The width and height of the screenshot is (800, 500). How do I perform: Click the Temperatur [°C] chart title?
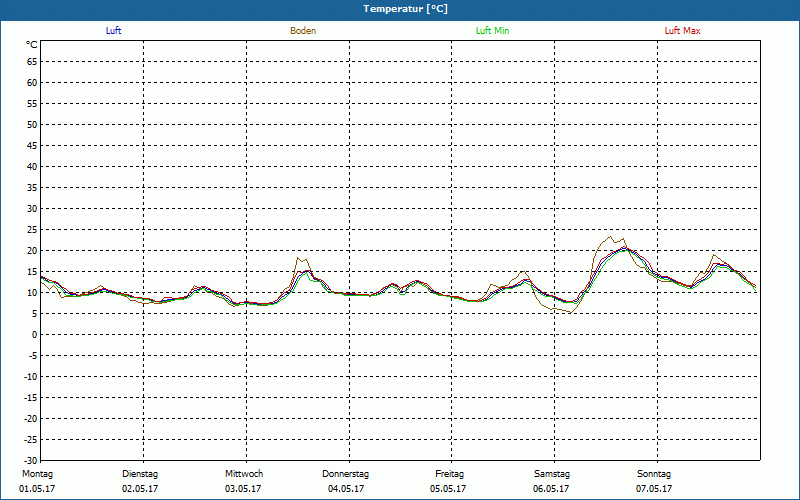[406, 9]
